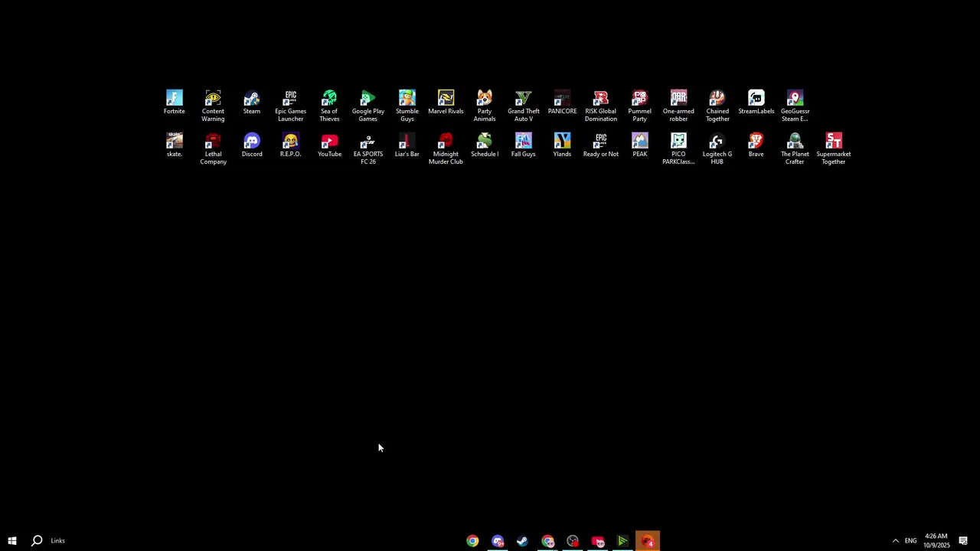Select the Liar's Bar desktop shortcut

pyautogui.click(x=407, y=145)
